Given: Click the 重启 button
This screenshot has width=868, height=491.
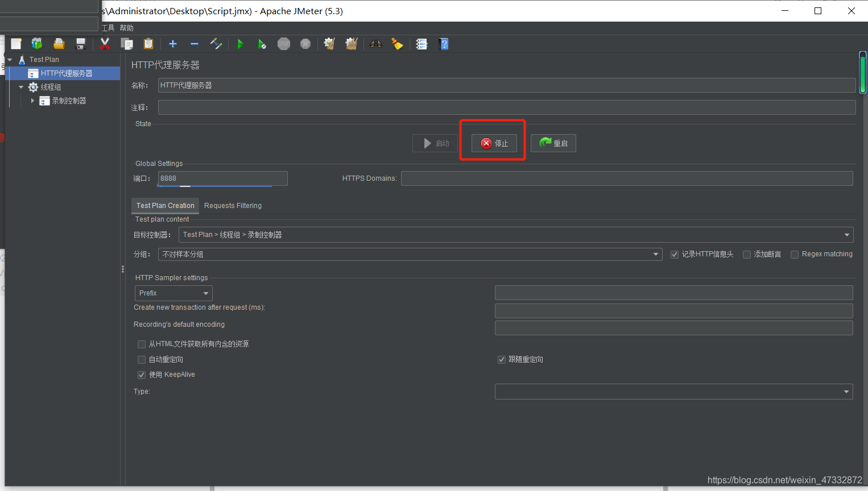Looking at the screenshot, I should 553,143.
